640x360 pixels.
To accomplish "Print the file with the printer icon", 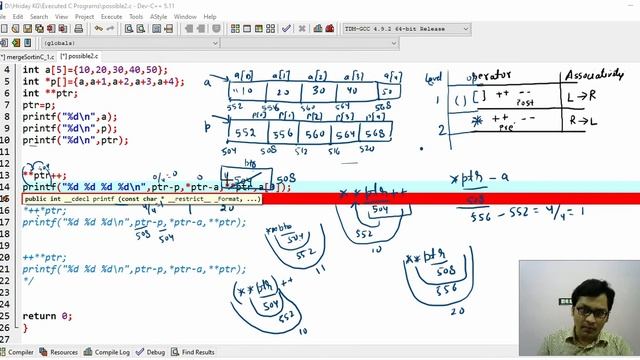I will [79, 29].
